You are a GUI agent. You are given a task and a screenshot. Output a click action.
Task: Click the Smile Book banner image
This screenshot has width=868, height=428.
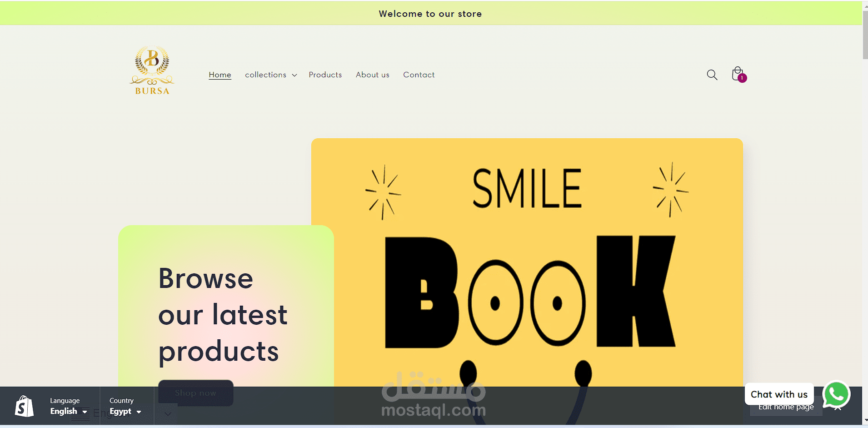(x=527, y=262)
